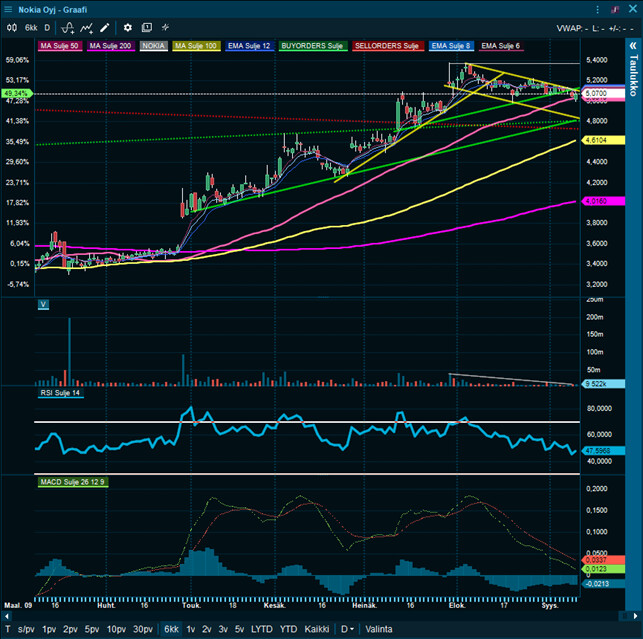Expand the Taulukko side panel chevron
The width and height of the screenshot is (643, 639).
634,46
